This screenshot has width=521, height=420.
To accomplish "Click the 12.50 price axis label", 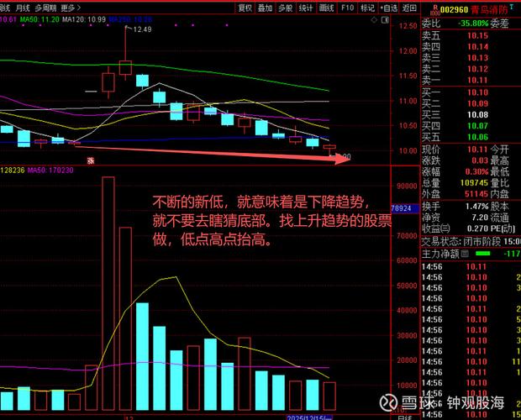I will point(408,26).
